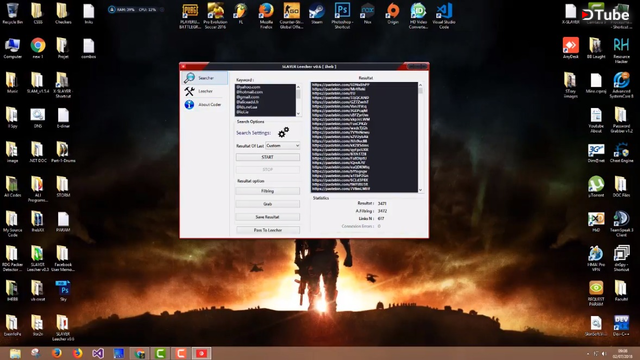This screenshot has height=360, width=640.
Task: Launch the Dev-C++ desktop shortcut
Action: [621, 325]
